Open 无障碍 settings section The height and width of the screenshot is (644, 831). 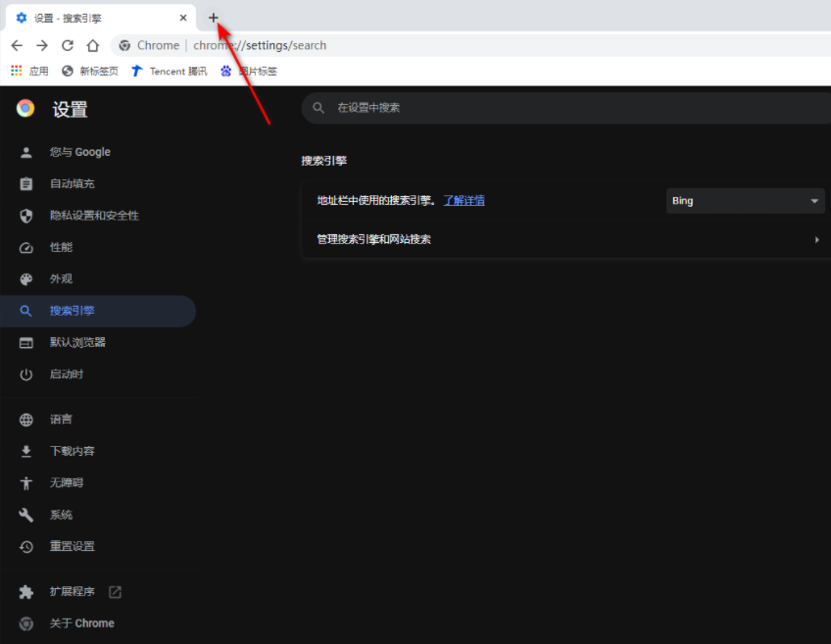click(99, 483)
